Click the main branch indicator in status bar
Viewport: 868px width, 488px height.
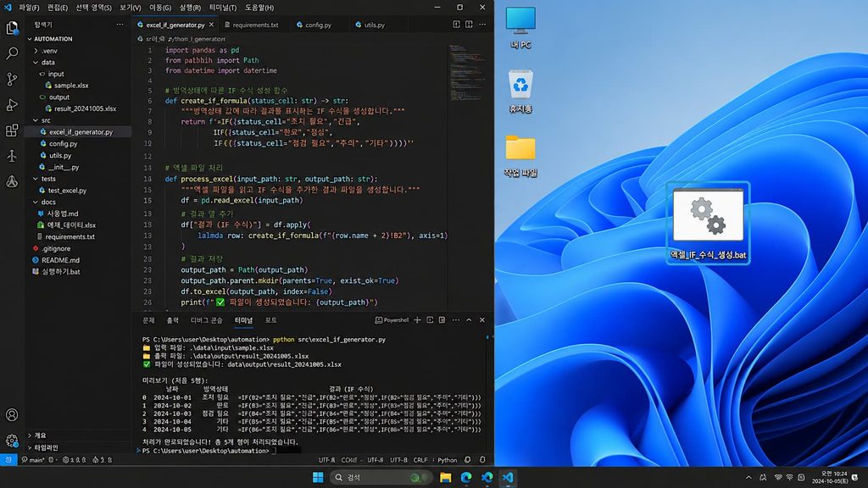(33, 460)
